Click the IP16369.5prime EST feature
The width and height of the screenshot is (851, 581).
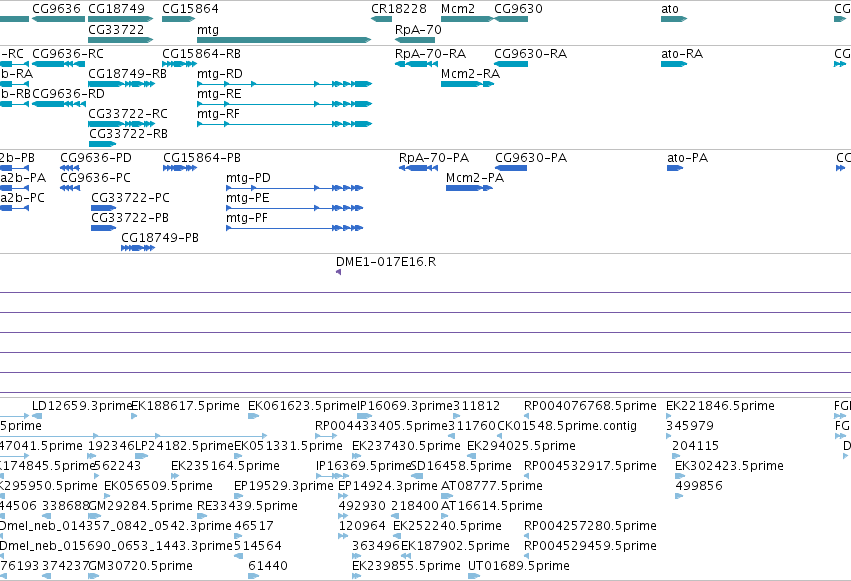coord(332,476)
